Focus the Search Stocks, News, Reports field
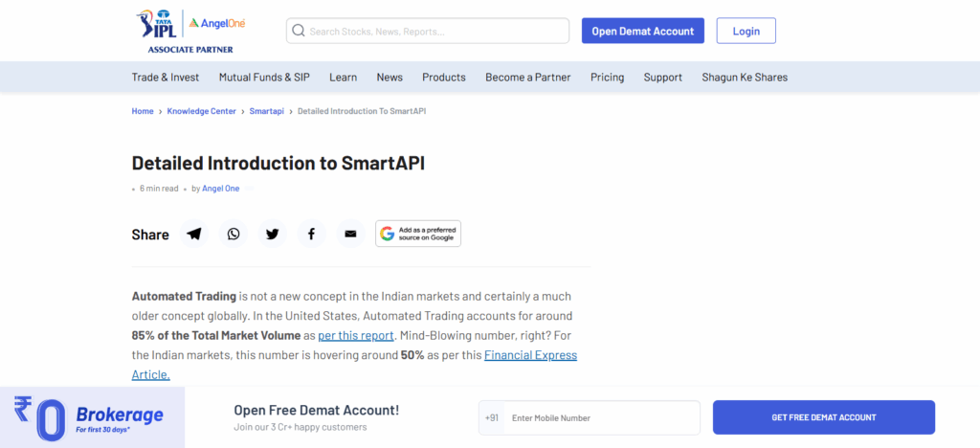This screenshot has width=980, height=448. click(x=428, y=31)
